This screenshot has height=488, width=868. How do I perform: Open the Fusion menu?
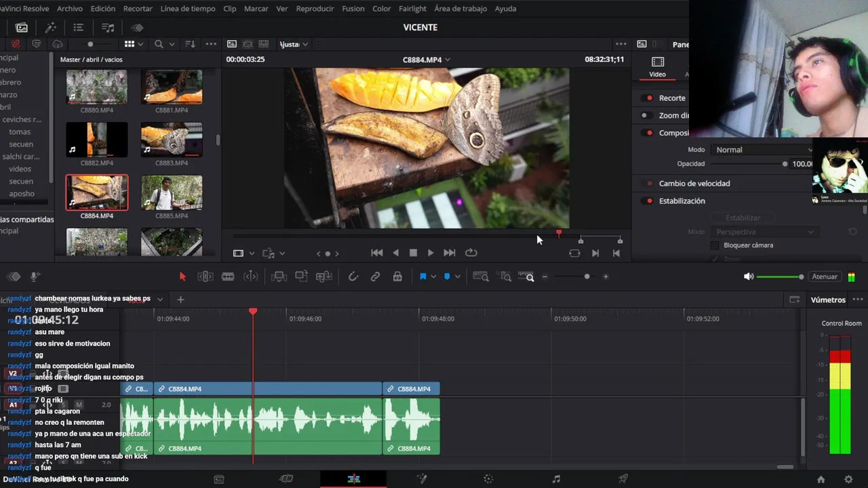pyautogui.click(x=353, y=9)
